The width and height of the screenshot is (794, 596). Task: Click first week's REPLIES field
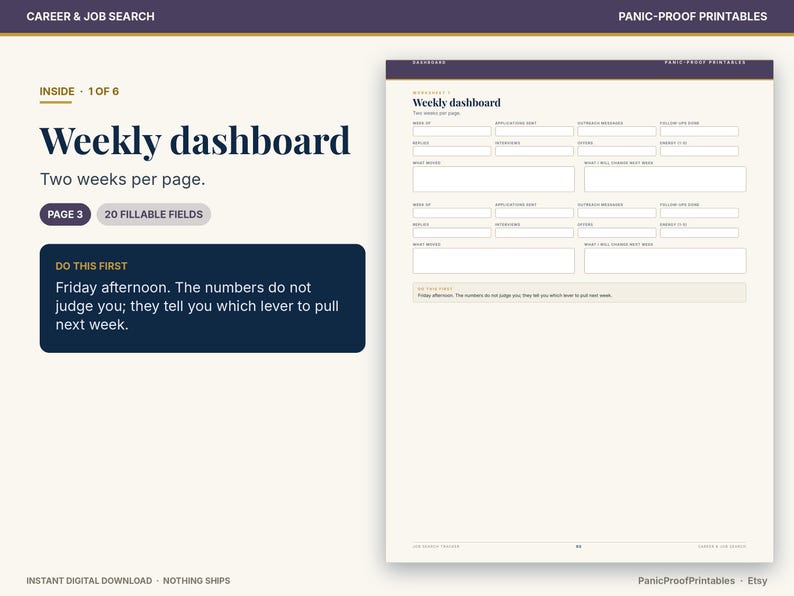click(x=452, y=151)
